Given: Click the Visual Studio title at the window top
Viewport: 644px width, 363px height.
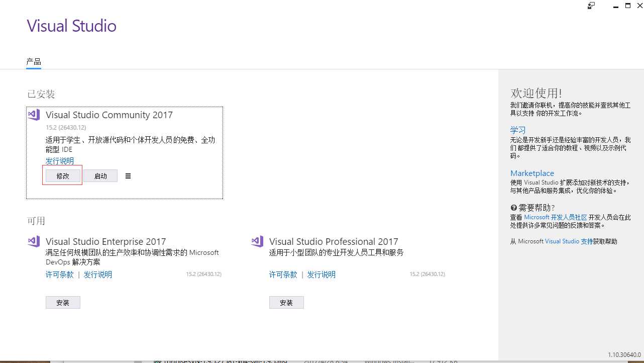Looking at the screenshot, I should [x=72, y=26].
